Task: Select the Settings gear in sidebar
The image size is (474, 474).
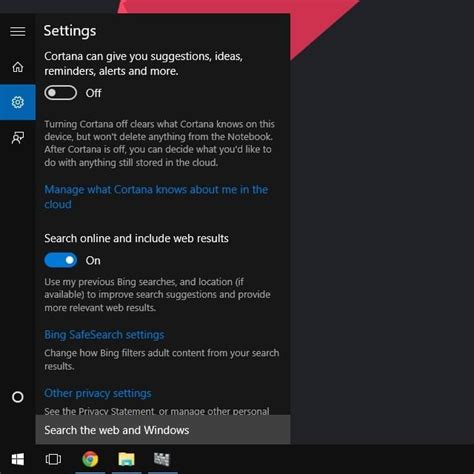Action: (x=18, y=102)
